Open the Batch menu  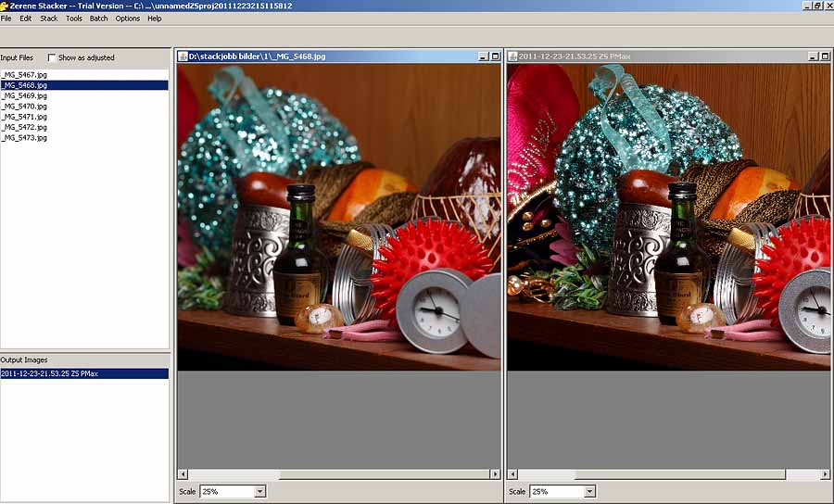coord(98,19)
